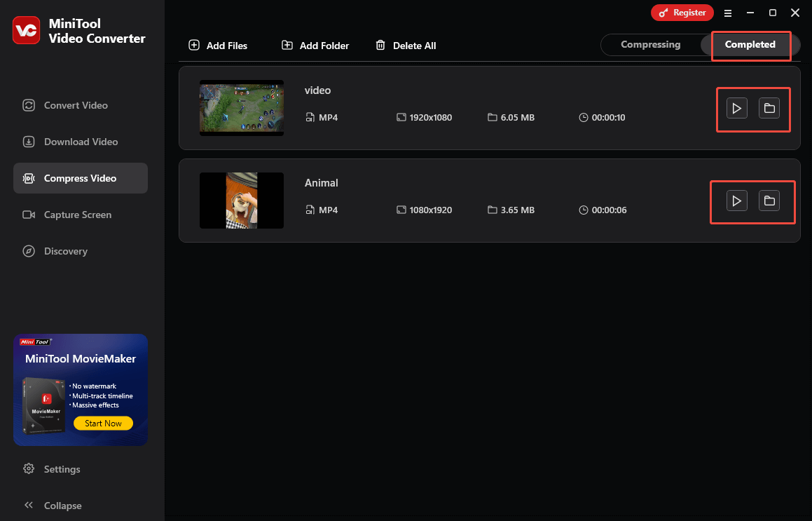The width and height of the screenshot is (812, 521).
Task: Open the hamburger menu
Action: 728,13
